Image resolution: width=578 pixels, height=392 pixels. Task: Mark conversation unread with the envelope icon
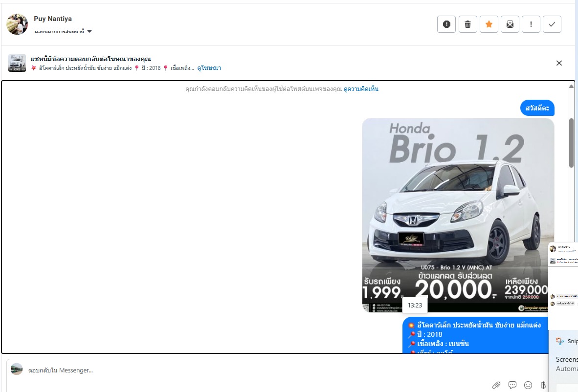point(510,24)
